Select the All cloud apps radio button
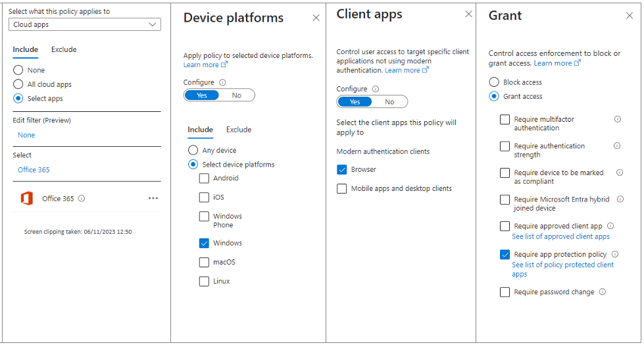 (x=18, y=84)
